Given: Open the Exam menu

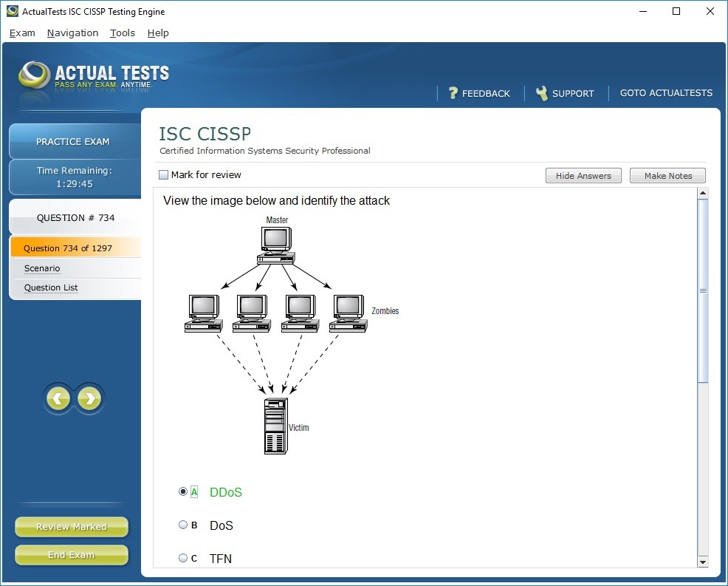Looking at the screenshot, I should coord(22,33).
